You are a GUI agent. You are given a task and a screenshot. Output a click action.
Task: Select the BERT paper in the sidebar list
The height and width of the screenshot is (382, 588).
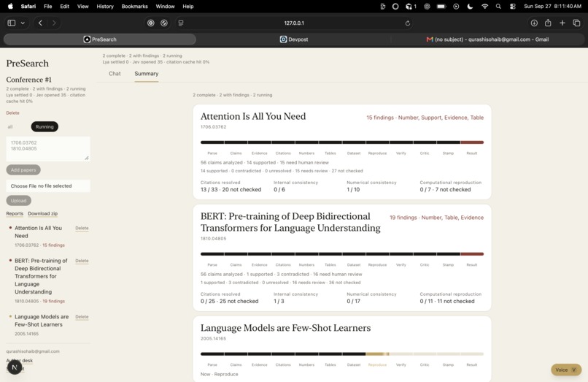pyautogui.click(x=41, y=276)
